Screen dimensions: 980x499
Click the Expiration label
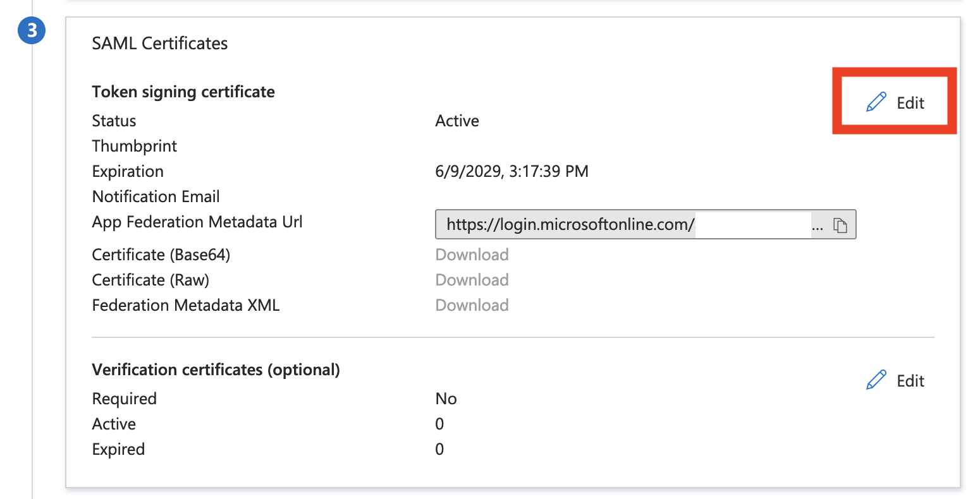pyautogui.click(x=128, y=171)
